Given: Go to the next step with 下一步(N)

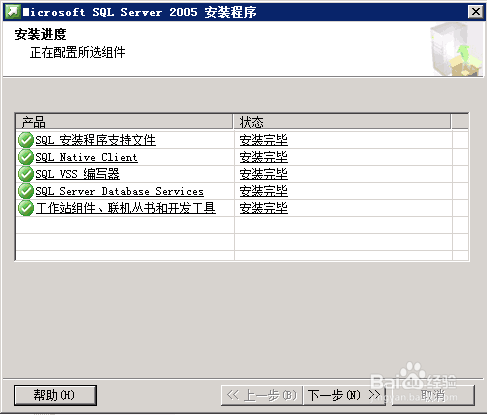Looking at the screenshot, I should 344,395.
